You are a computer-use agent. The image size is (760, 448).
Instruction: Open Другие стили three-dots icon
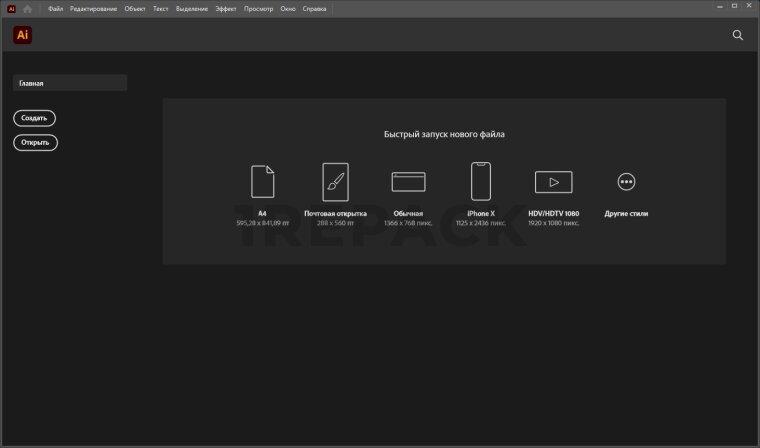click(627, 181)
